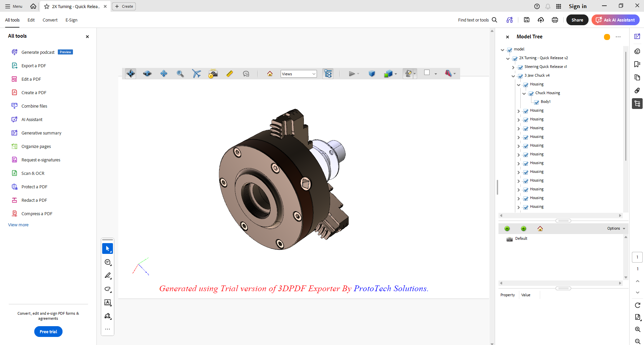Open 3D camera properties

(213, 74)
